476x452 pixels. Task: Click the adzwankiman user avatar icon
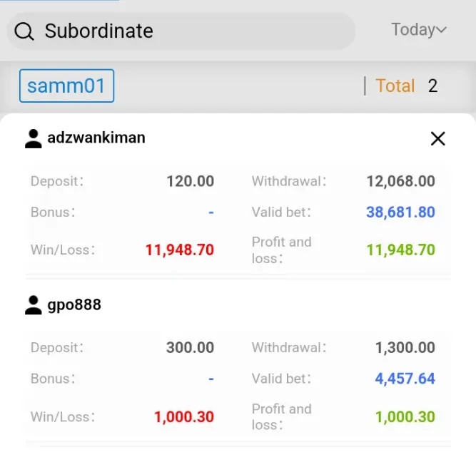click(x=33, y=138)
